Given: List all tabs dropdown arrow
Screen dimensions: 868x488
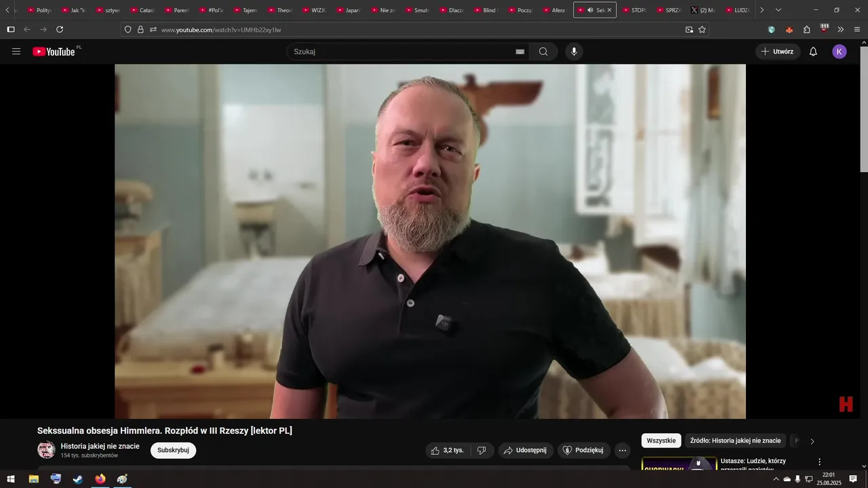Looking at the screenshot, I should point(778,10).
